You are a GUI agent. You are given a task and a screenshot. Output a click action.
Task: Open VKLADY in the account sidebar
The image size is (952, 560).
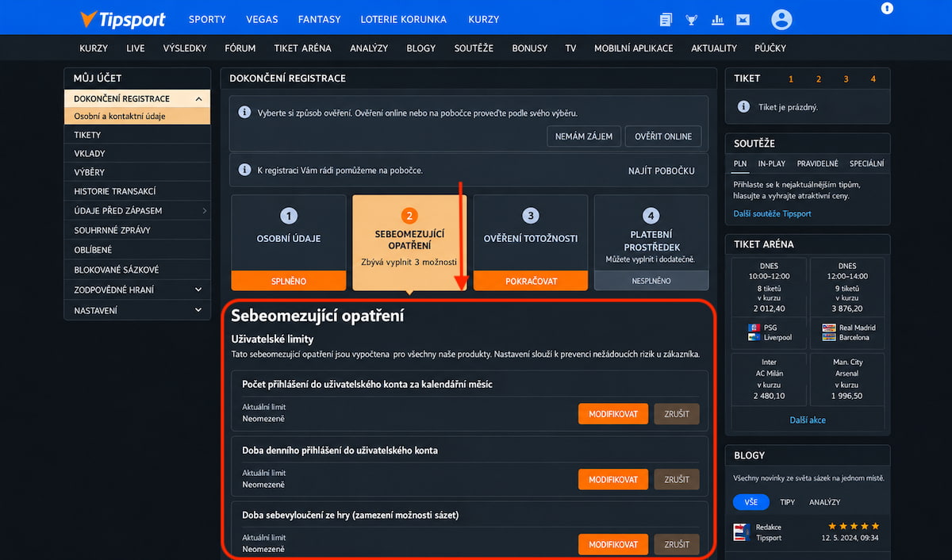coord(137,153)
